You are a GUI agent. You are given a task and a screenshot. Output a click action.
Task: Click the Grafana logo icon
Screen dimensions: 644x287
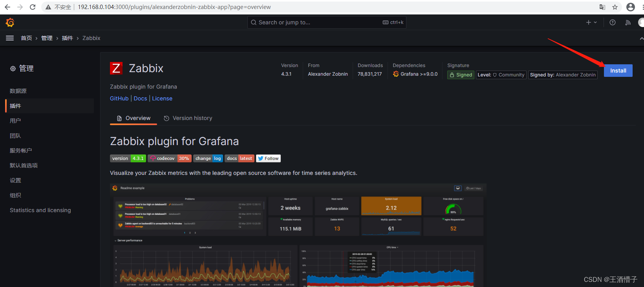[x=10, y=23]
